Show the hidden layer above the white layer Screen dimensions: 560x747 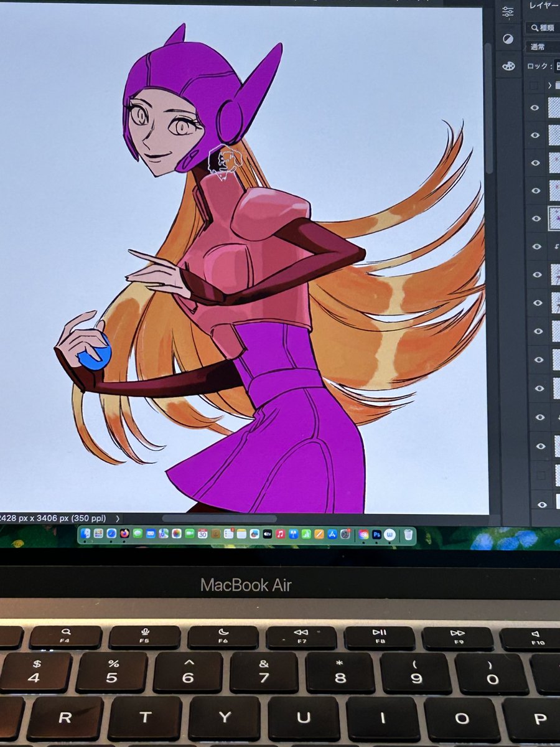click(x=541, y=476)
